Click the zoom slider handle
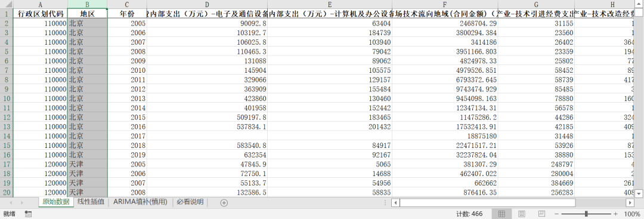Image resolution: width=644 pixels, height=219 pixels. 586,214
